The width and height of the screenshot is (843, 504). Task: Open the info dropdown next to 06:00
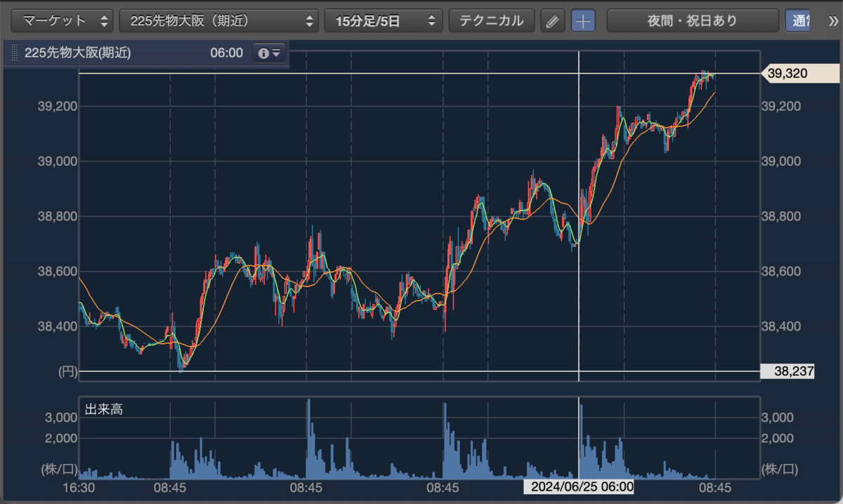click(270, 53)
